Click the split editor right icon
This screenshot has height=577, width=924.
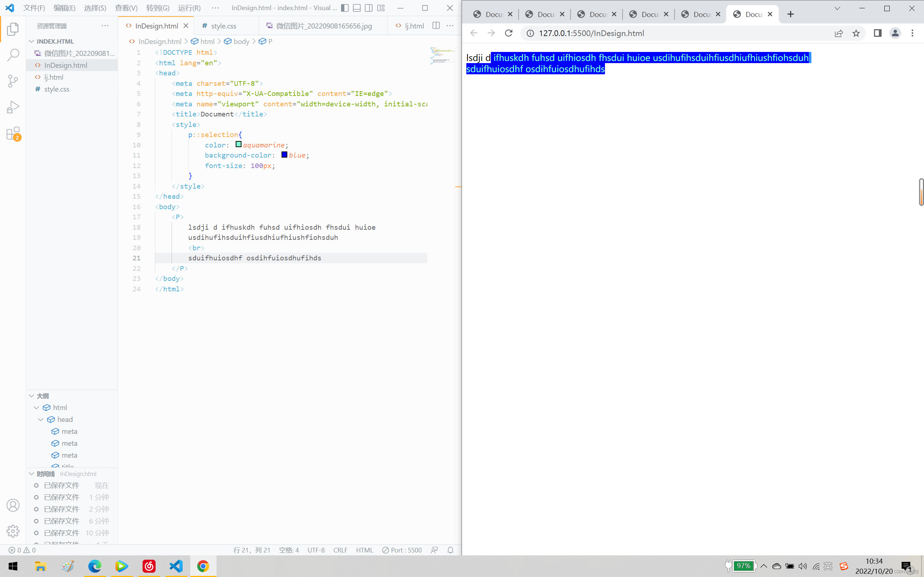(x=436, y=26)
